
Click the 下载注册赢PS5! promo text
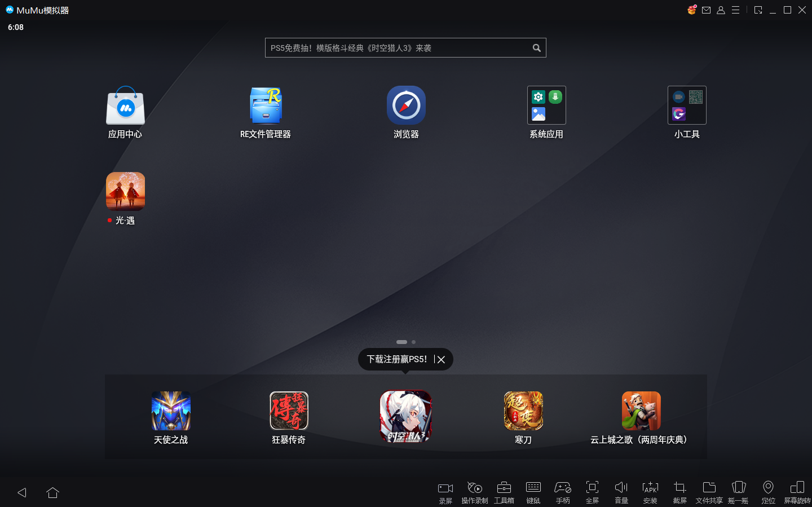click(397, 359)
